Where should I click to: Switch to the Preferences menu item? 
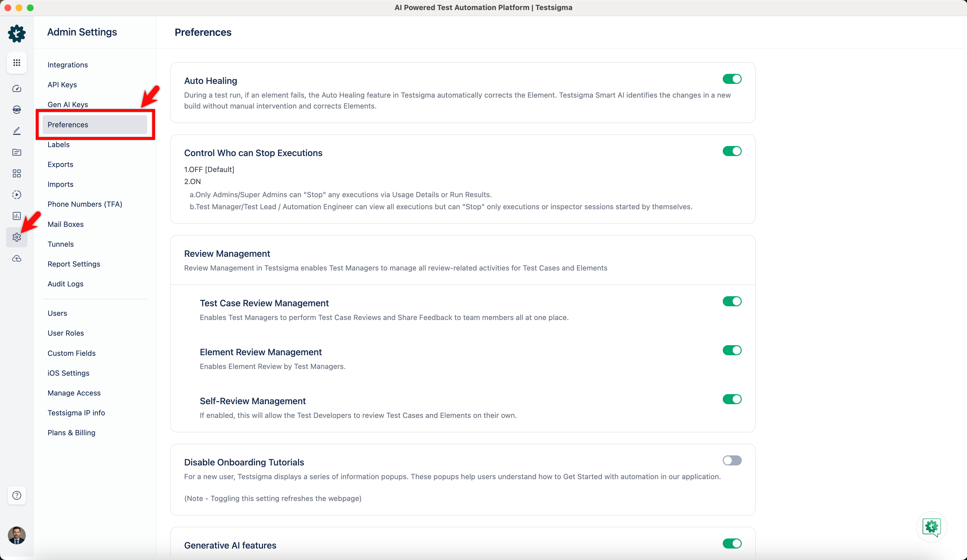coord(67,125)
